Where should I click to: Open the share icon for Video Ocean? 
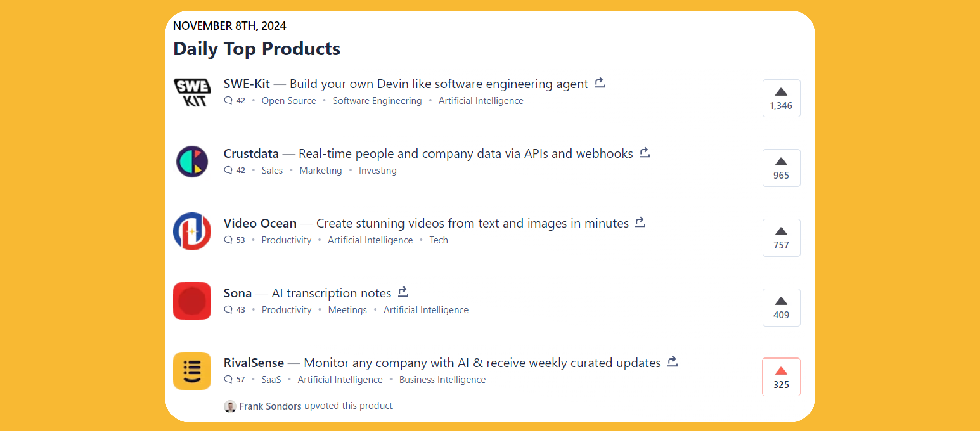click(640, 222)
